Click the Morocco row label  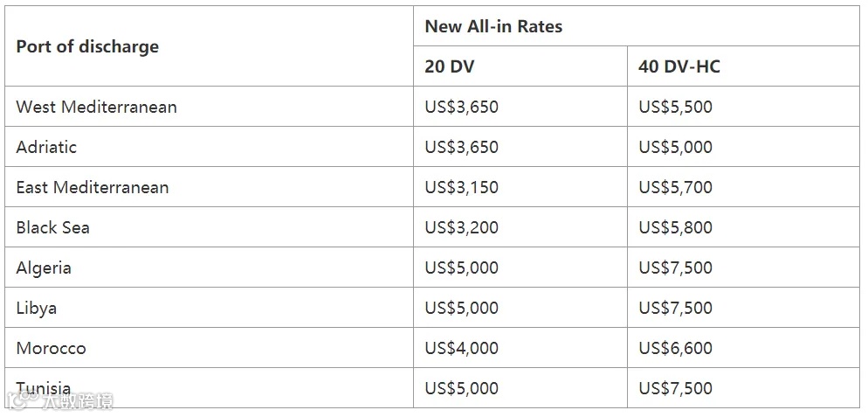click(x=51, y=348)
